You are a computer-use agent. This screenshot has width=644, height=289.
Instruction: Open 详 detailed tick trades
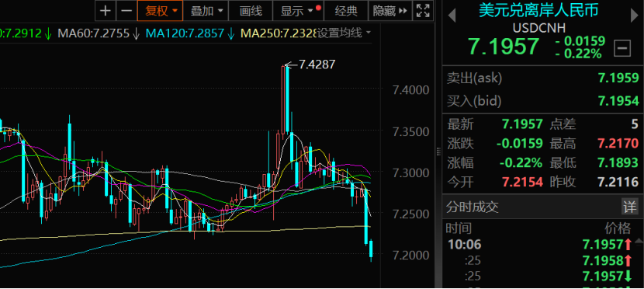(x=630, y=207)
